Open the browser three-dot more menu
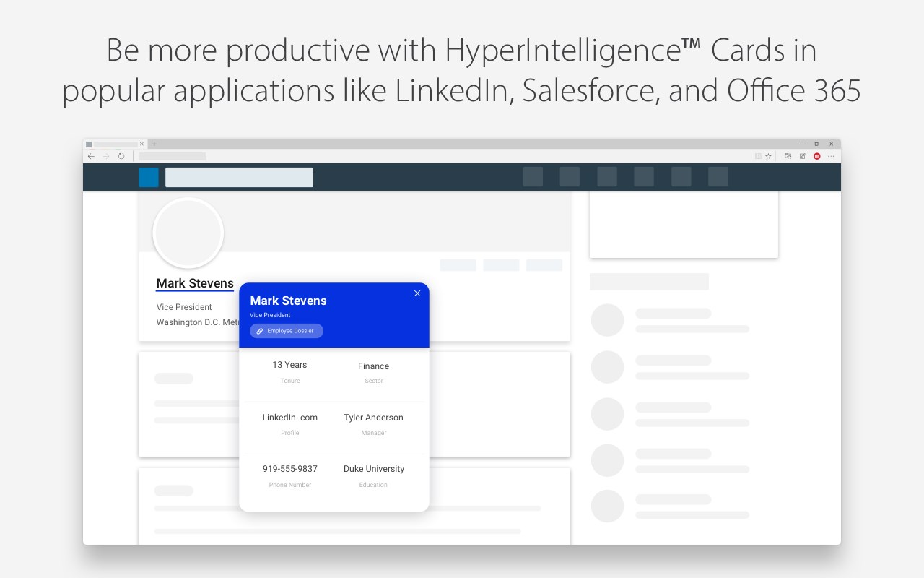The height and width of the screenshot is (578, 924). 831,156
